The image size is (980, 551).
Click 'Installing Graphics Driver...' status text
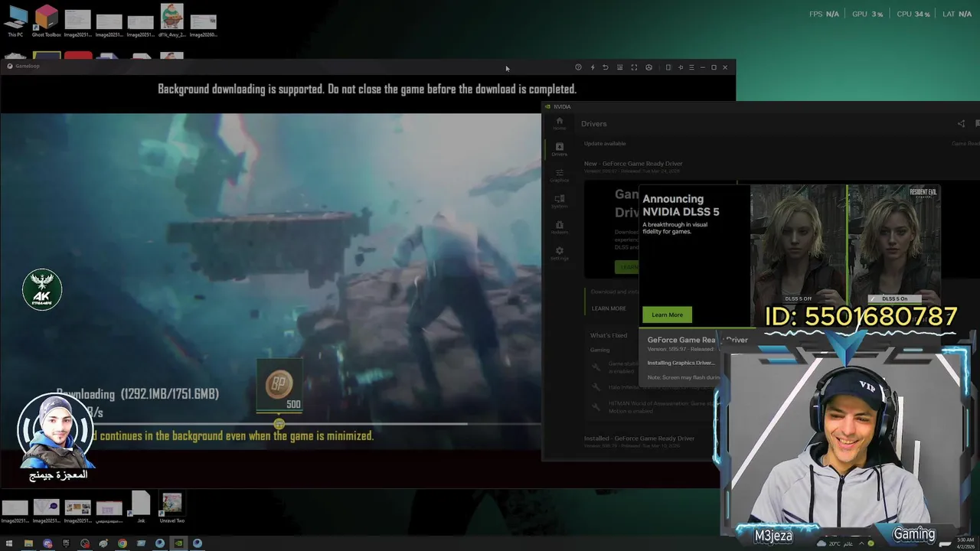click(681, 363)
